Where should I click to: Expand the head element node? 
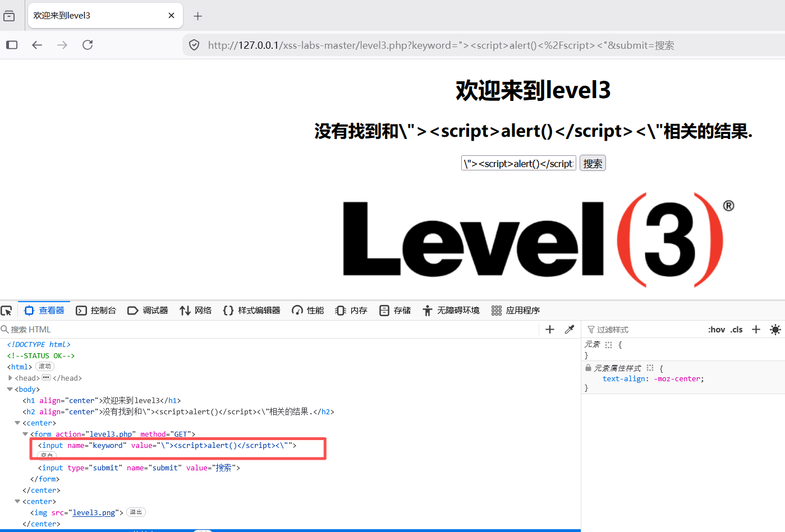(10, 378)
